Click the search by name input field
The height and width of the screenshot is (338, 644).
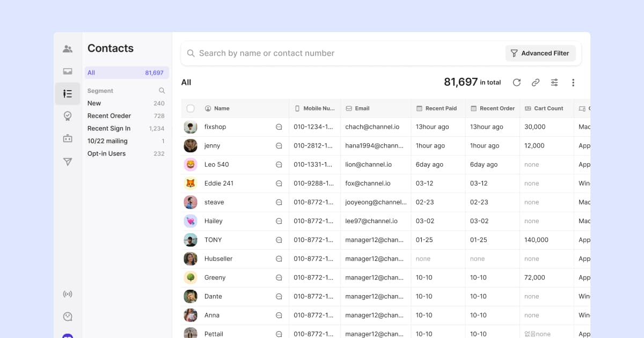coord(322,53)
